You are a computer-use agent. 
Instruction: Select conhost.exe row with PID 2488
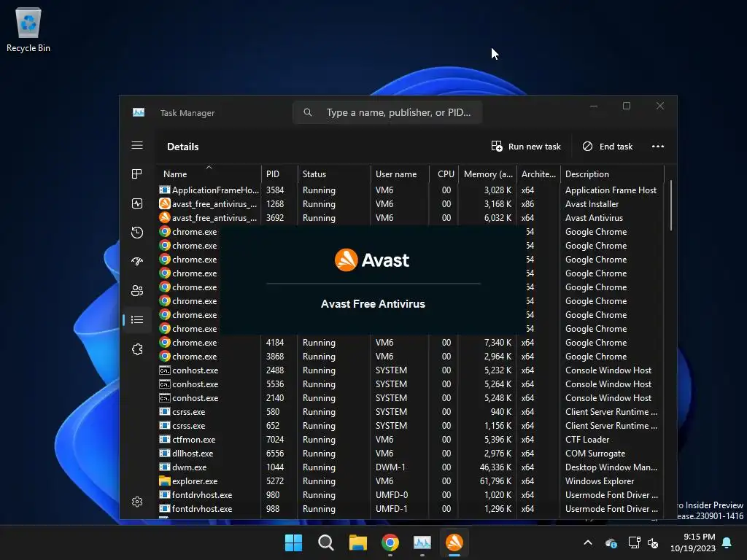tap(410, 370)
